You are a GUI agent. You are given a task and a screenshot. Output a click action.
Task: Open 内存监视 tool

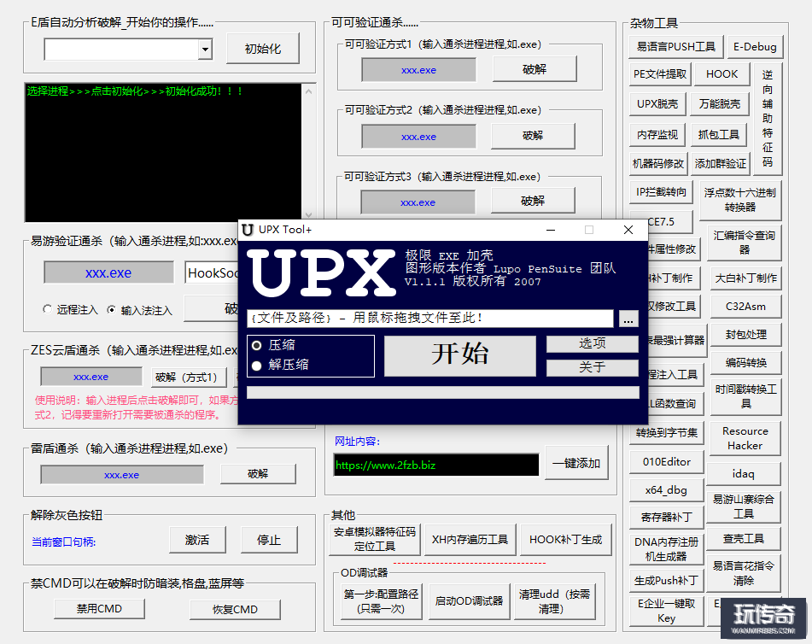(x=657, y=135)
